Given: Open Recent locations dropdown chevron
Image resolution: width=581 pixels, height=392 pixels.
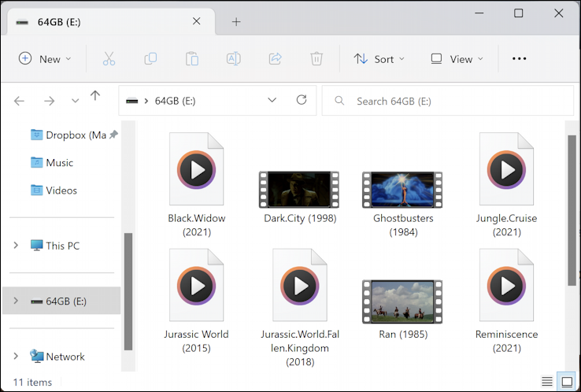Looking at the screenshot, I should (76, 101).
